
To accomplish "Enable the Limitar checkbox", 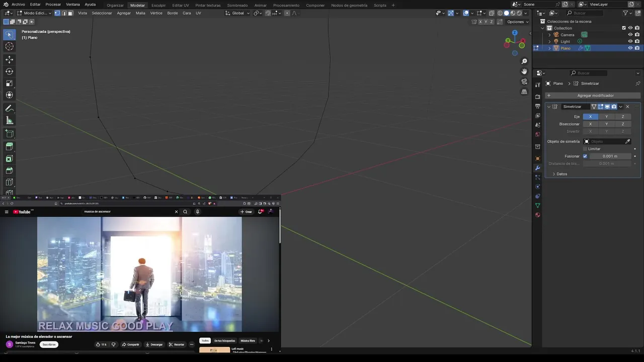I will tap(585, 149).
